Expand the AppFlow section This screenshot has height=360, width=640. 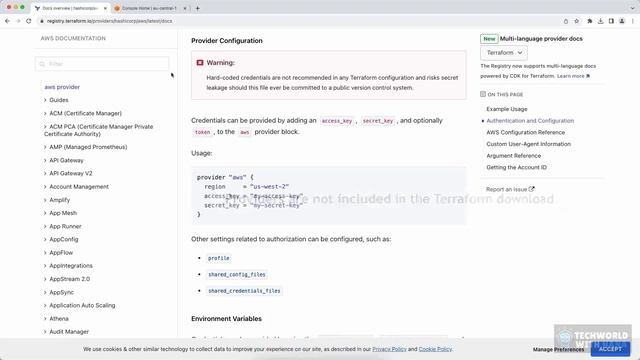(x=58, y=253)
